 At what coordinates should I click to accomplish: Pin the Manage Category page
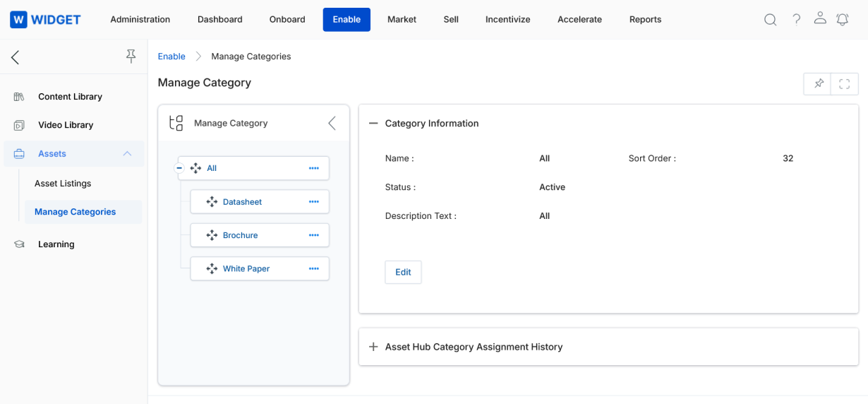click(818, 84)
